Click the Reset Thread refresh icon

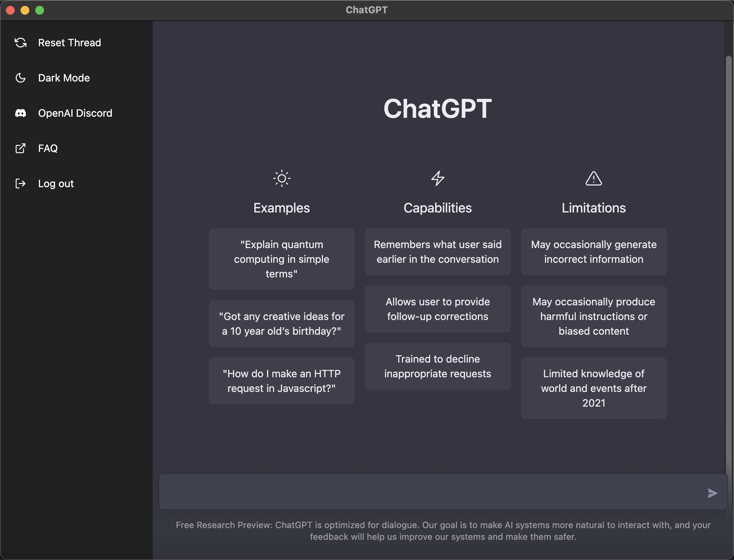pyautogui.click(x=21, y=43)
